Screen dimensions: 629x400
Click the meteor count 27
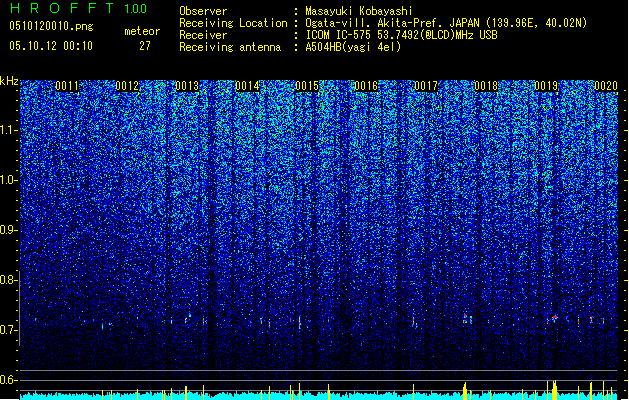(145, 46)
